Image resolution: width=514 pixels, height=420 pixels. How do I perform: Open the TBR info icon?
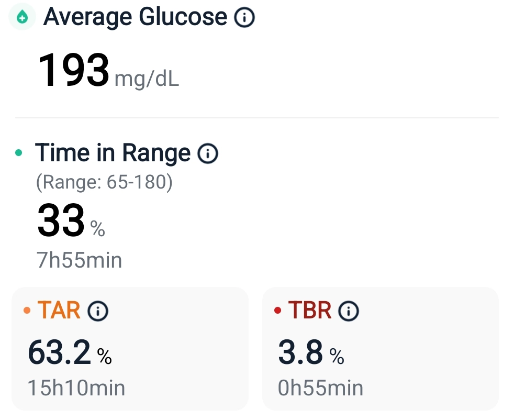348,312
